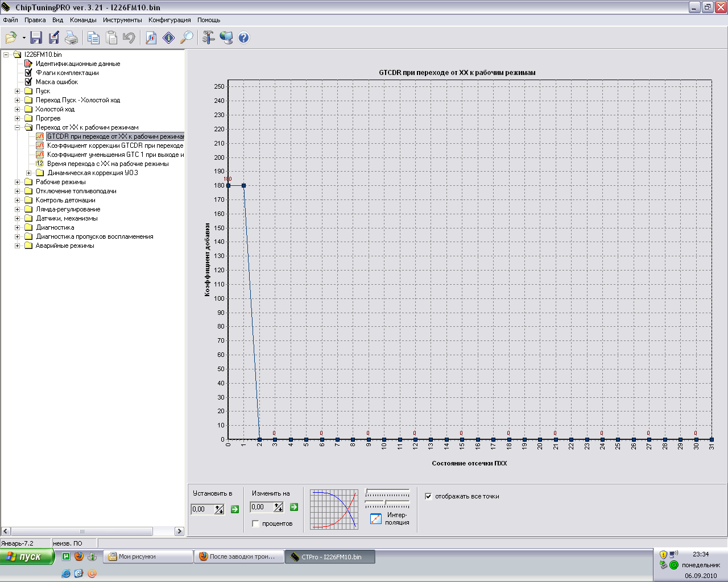The image size is (728, 582).
Task: Toggle the Флаги комплектации checkbox item
Action: [x=28, y=73]
